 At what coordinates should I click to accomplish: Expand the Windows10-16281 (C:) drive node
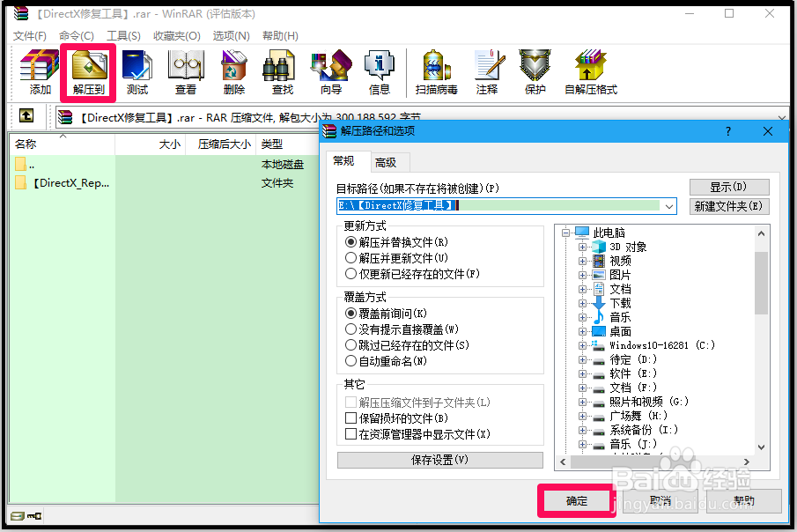[x=582, y=346]
